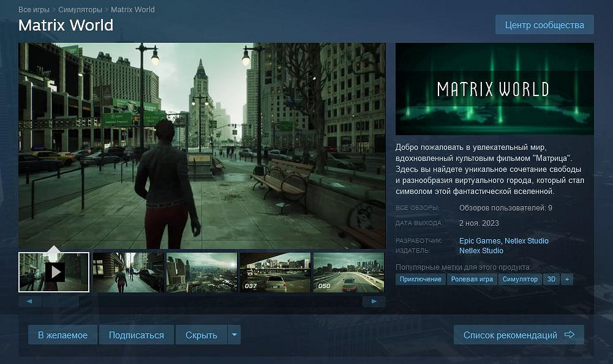Screen dimensions: 613x364
Task: Open the Центр сообщества page
Action: [x=544, y=24]
